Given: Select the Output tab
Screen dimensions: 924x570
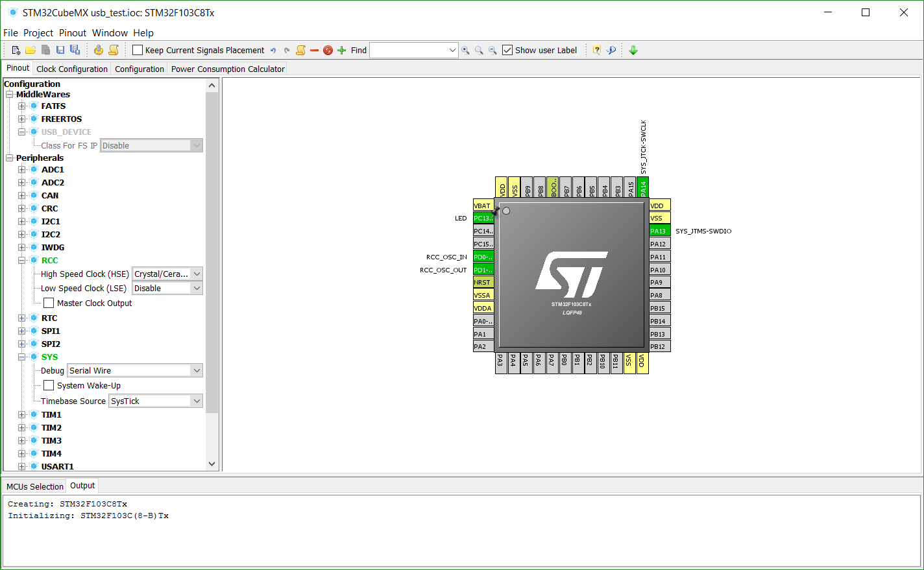Looking at the screenshot, I should click(x=82, y=486).
